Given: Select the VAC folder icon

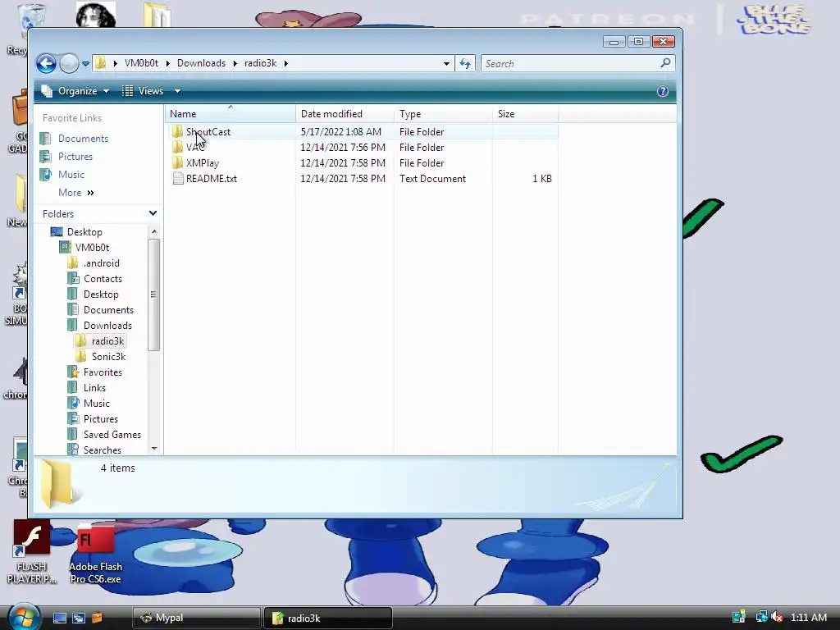Looking at the screenshot, I should pyautogui.click(x=178, y=148).
